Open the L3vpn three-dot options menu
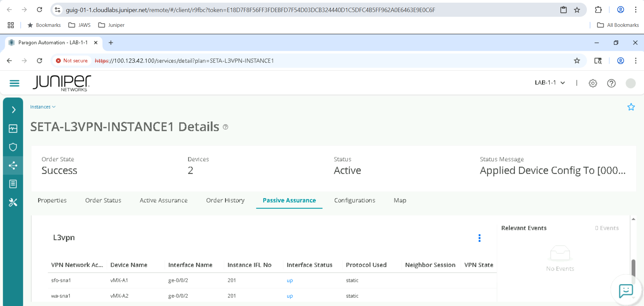Image resolution: width=644 pixels, height=306 pixels. tap(479, 238)
